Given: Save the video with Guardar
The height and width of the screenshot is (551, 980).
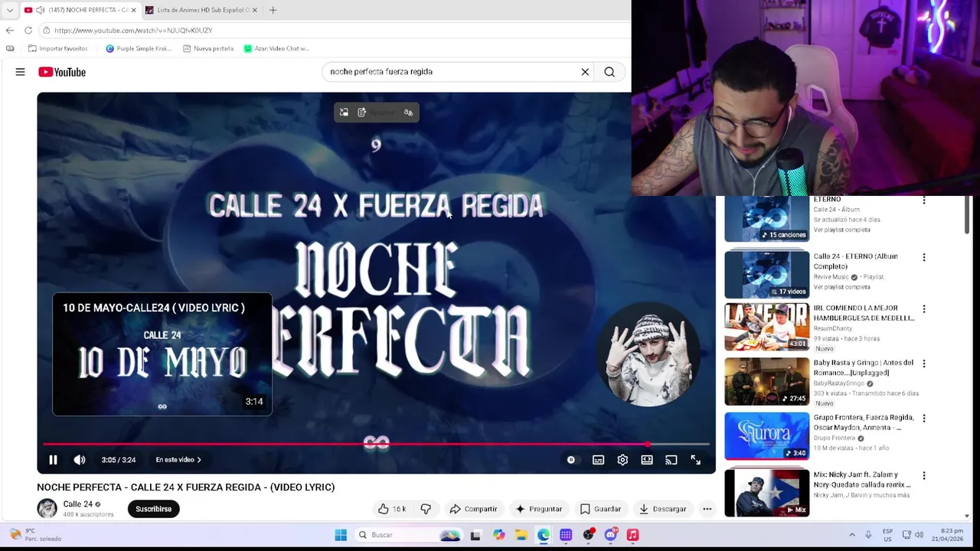Looking at the screenshot, I should pyautogui.click(x=601, y=509).
